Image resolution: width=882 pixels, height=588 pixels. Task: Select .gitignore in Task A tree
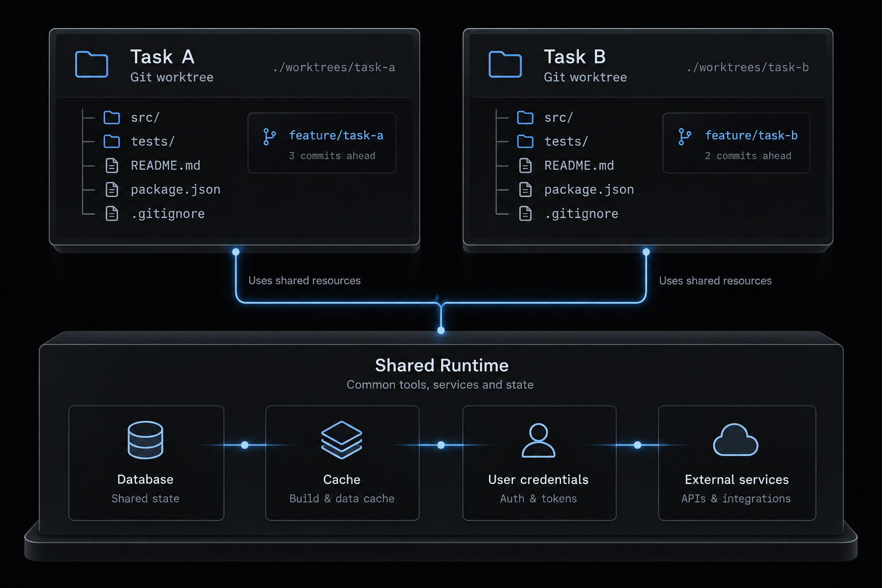tap(155, 214)
